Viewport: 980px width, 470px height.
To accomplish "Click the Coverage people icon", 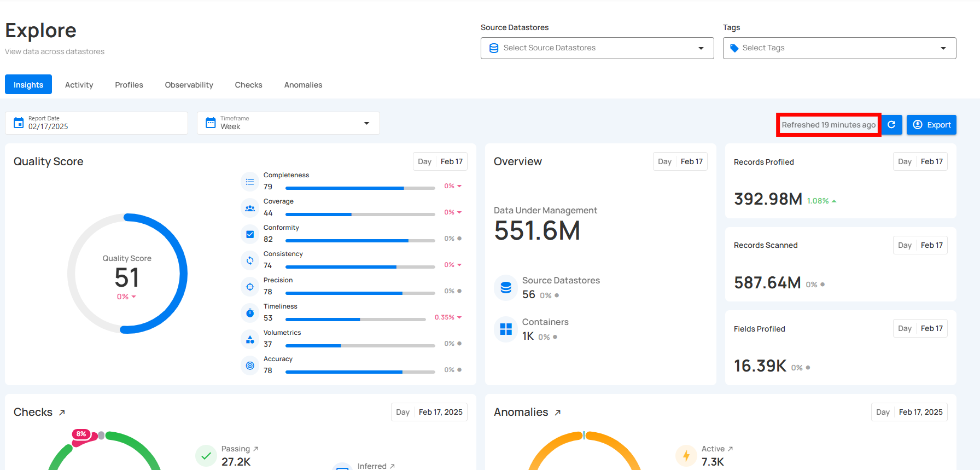I will [x=250, y=208].
